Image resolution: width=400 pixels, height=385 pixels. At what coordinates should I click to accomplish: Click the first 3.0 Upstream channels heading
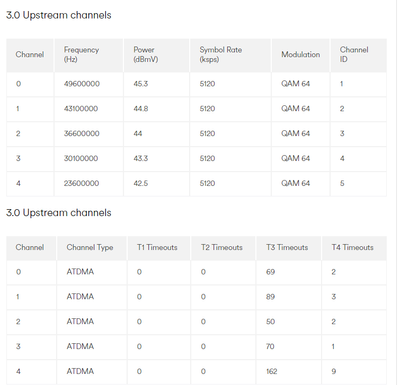(59, 15)
